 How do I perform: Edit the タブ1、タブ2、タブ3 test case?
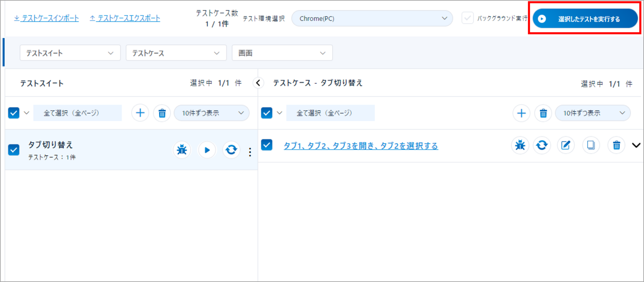[566, 145]
